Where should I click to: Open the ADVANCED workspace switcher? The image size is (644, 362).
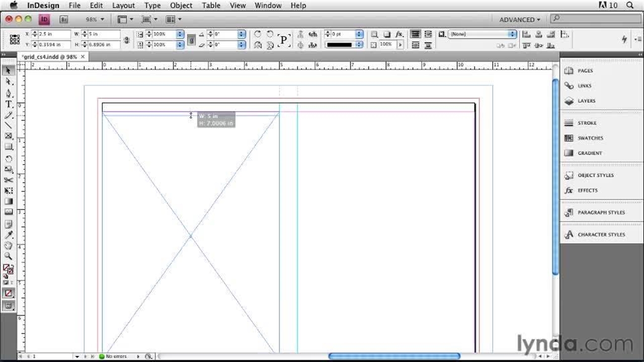[518, 19]
